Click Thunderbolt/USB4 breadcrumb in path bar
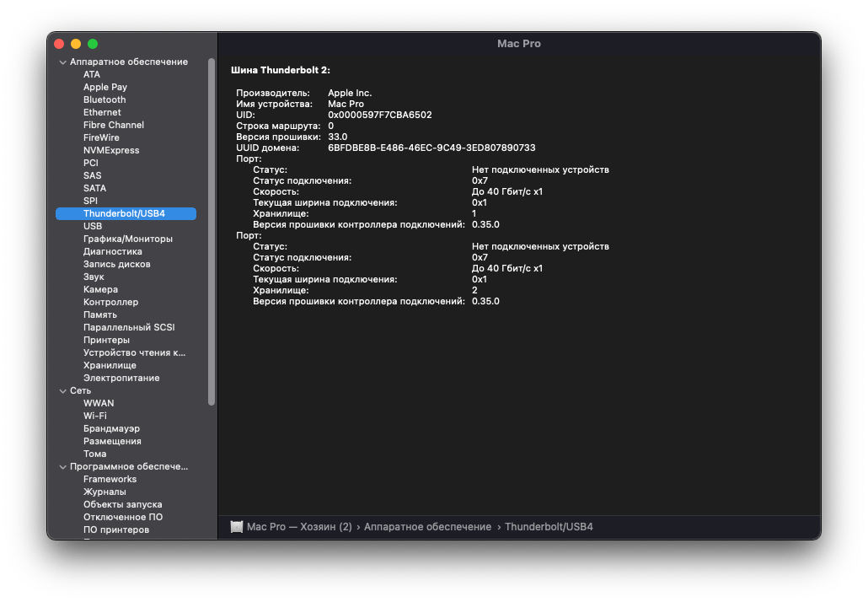This screenshot has width=868, height=602. (x=549, y=527)
